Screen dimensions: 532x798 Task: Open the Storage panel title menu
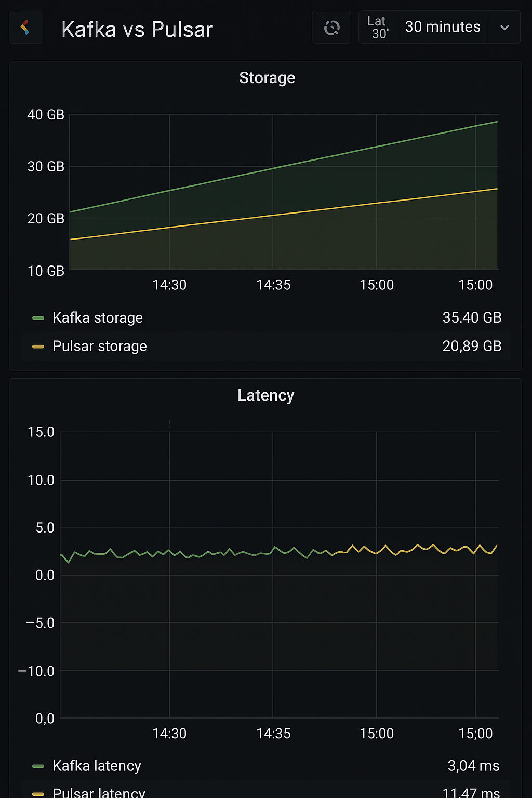tap(267, 78)
